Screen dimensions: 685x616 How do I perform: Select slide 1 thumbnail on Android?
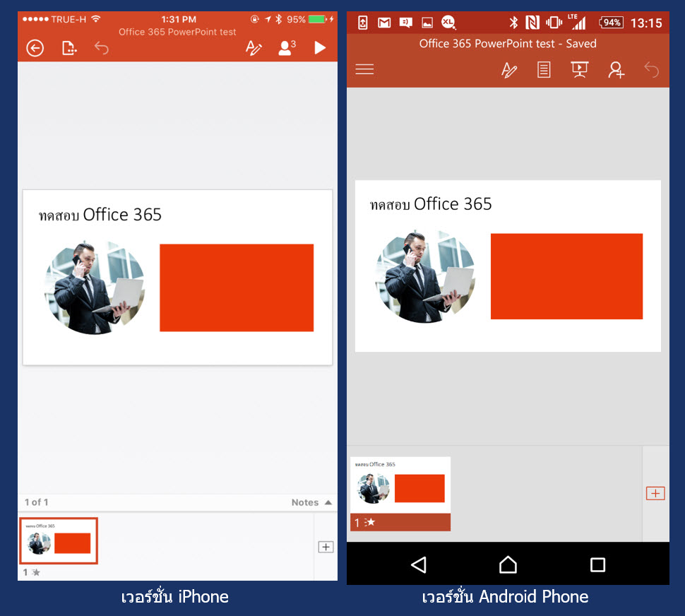point(400,494)
